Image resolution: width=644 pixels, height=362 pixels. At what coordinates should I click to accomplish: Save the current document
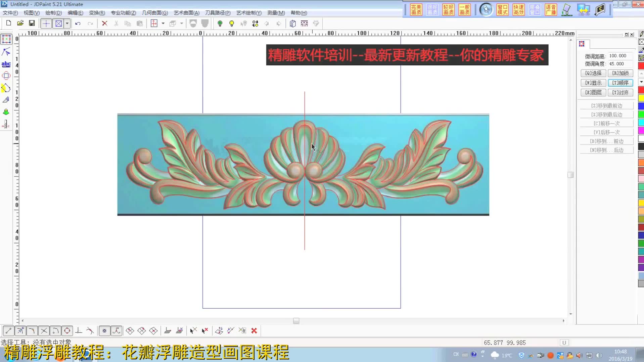pyautogui.click(x=32, y=23)
